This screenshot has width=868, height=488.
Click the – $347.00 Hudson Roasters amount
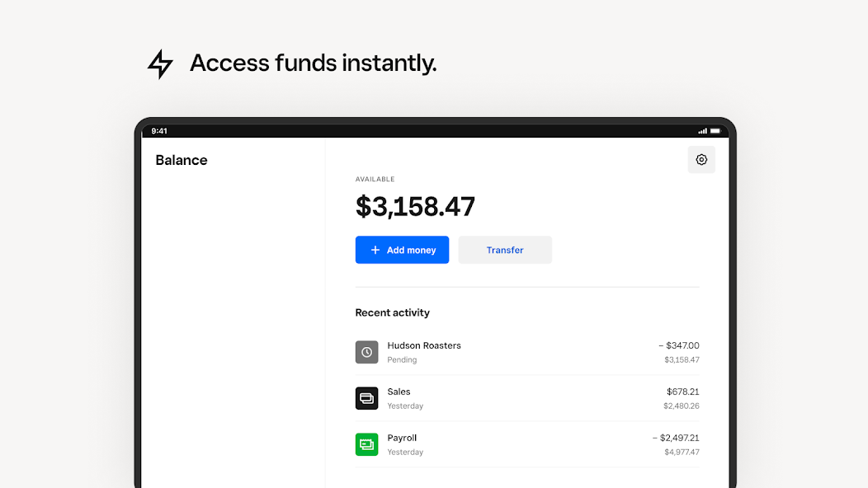pyautogui.click(x=678, y=345)
